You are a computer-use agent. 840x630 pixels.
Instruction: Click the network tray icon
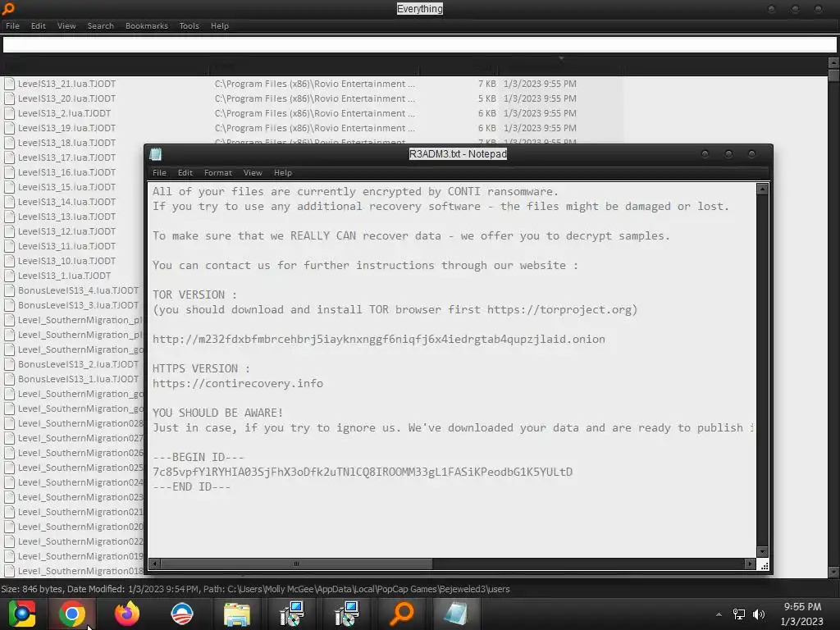pos(739,614)
